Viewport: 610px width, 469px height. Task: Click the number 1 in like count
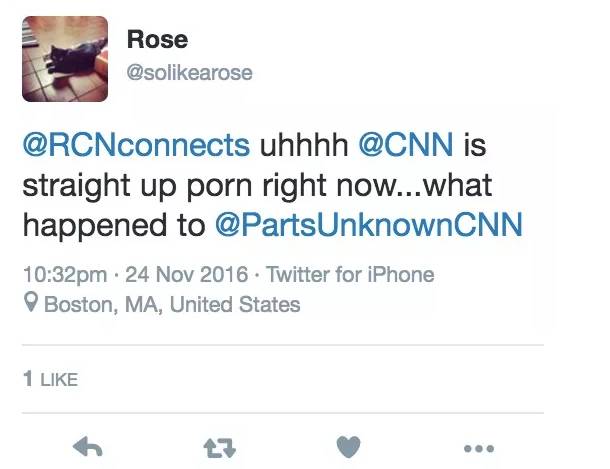tap(27, 379)
